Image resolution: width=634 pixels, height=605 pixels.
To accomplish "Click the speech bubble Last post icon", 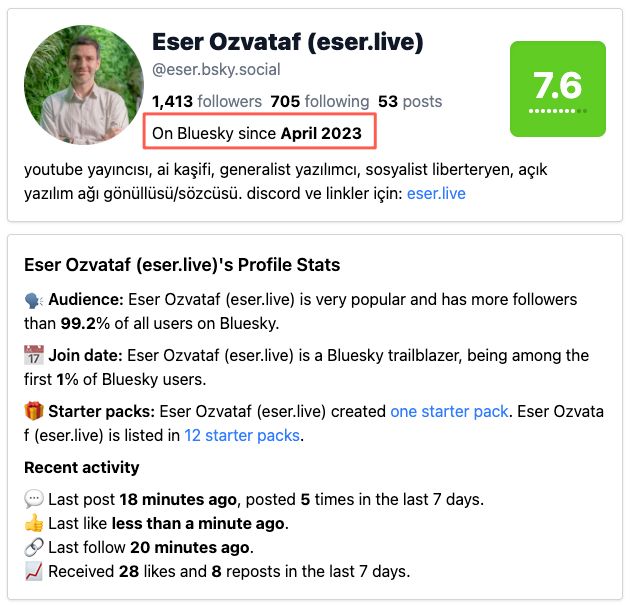I will coord(34,499).
